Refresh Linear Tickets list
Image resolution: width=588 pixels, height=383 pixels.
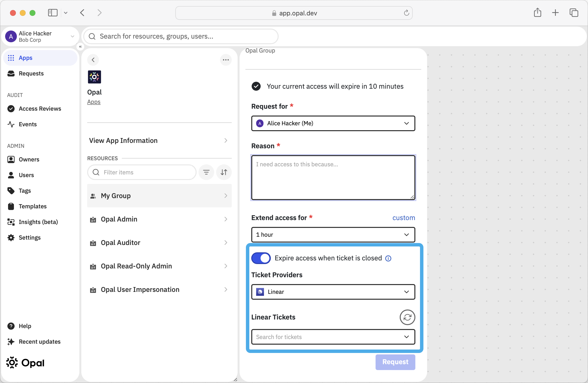point(407,317)
